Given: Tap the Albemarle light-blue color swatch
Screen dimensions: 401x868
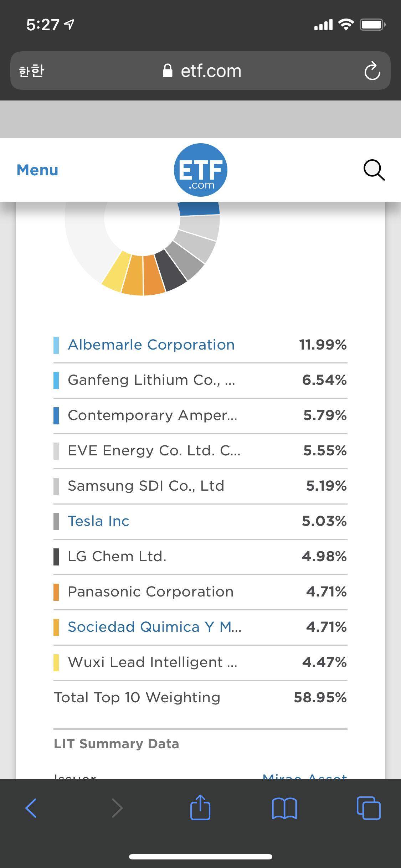Looking at the screenshot, I should (56, 345).
